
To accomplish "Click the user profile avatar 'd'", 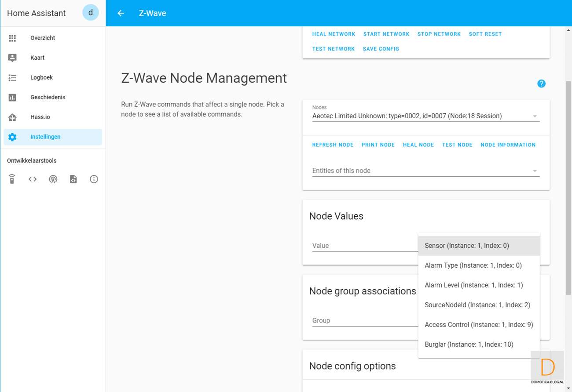I will [x=91, y=13].
